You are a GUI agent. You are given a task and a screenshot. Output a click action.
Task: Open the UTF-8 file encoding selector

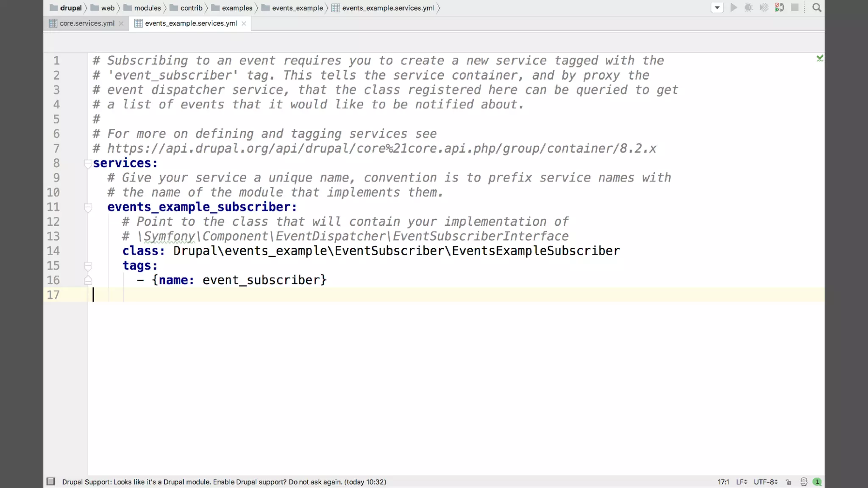click(x=765, y=482)
